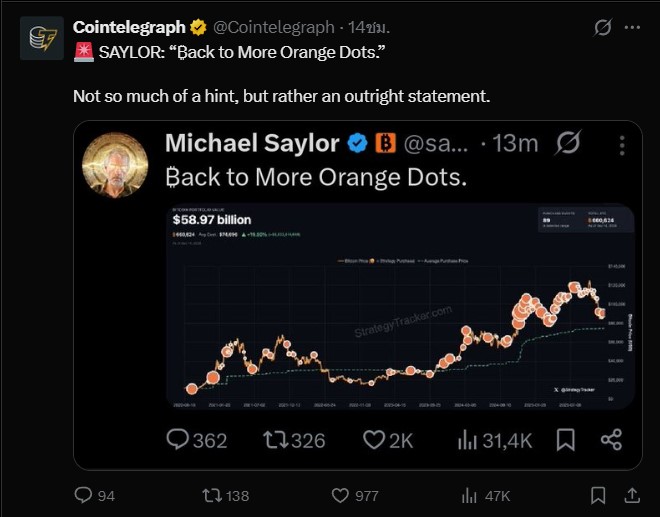Open the Cointelegraph display name link
Screen dimensions: 660x517
click(130, 27)
